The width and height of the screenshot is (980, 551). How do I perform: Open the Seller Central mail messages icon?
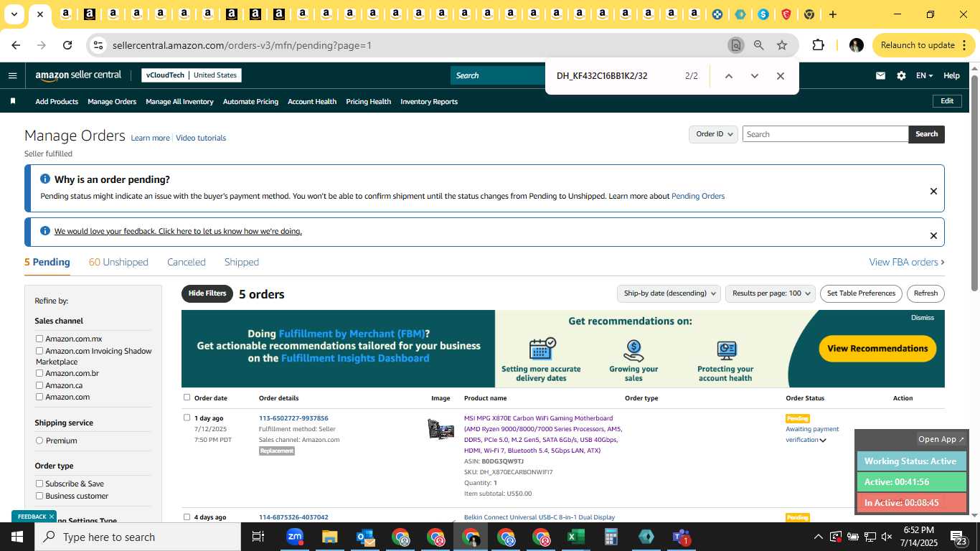(x=880, y=75)
